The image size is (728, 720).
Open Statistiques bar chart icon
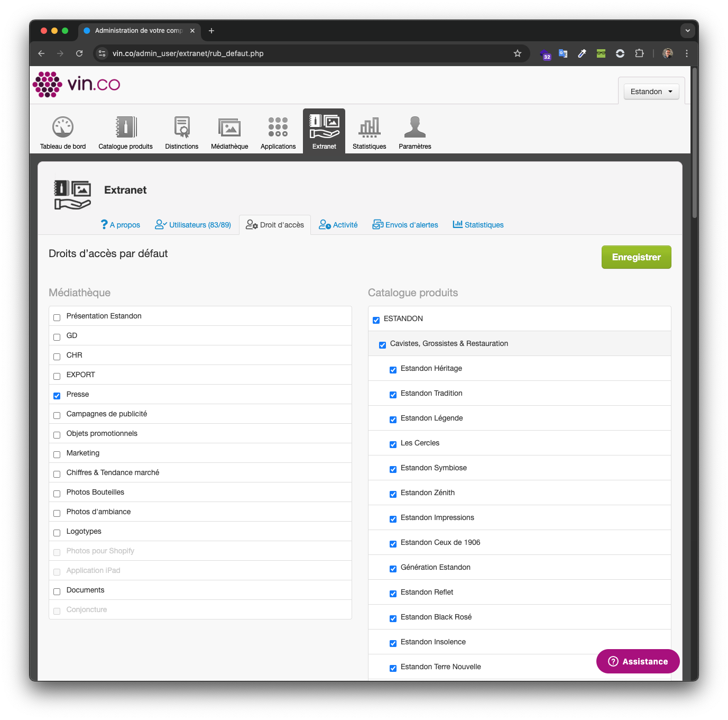(x=370, y=127)
